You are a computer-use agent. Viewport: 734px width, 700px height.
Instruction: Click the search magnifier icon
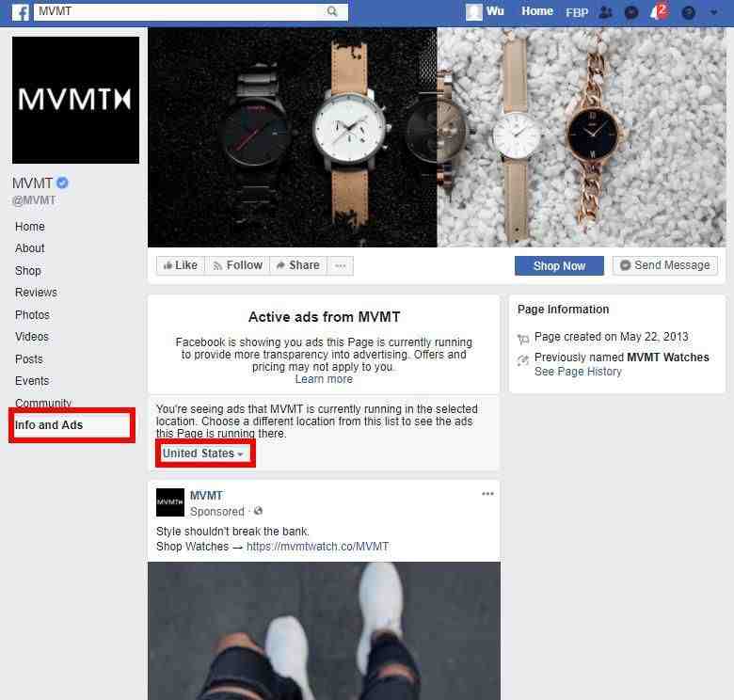click(x=332, y=11)
